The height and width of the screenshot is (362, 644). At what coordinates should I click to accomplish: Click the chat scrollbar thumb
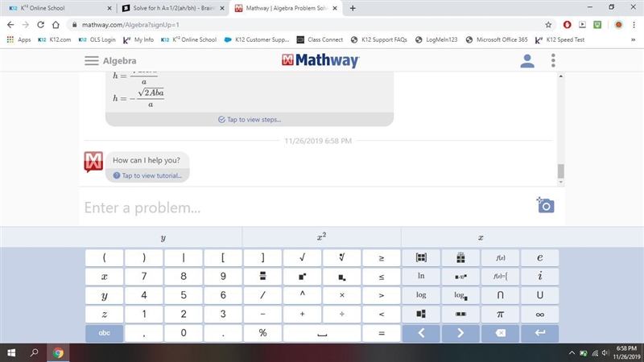560,171
